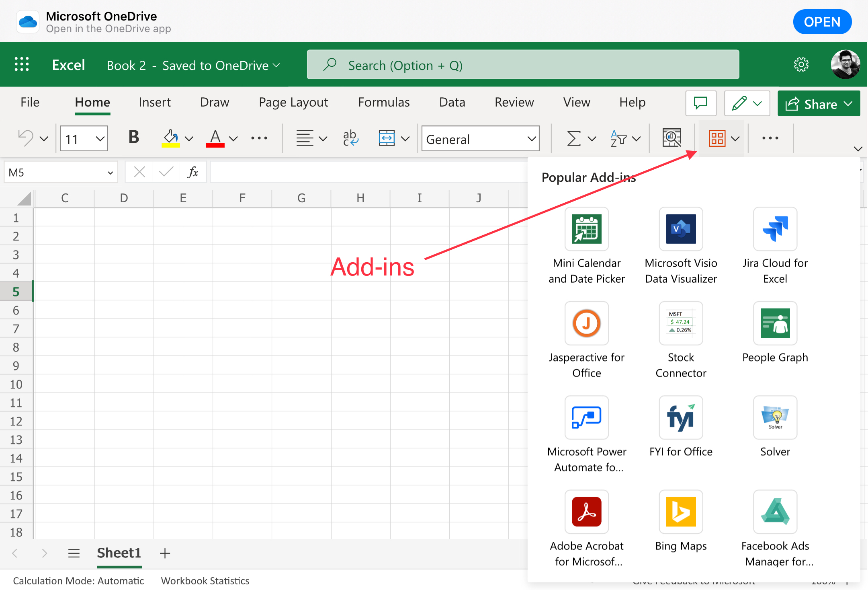Open the all sheets list icon
868x590 pixels.
(x=74, y=553)
